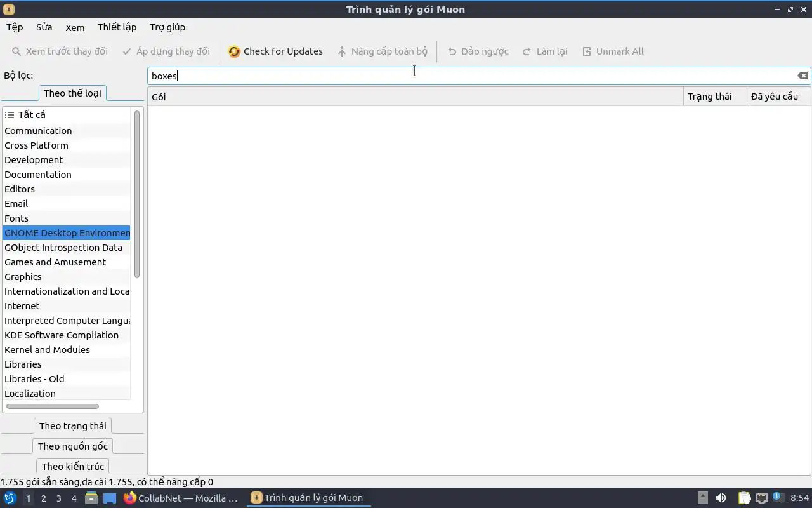Select Development category
The width and height of the screenshot is (812, 508).
(x=67, y=160)
